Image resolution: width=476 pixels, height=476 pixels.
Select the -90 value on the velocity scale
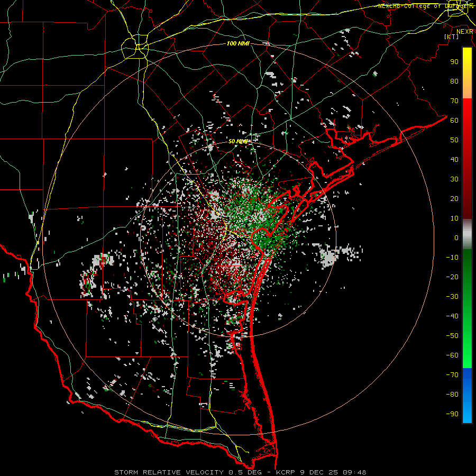pyautogui.click(x=452, y=414)
